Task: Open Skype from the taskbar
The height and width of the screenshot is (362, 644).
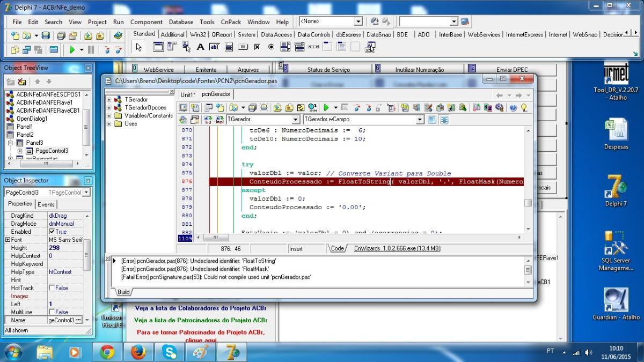Action: pyautogui.click(x=170, y=352)
